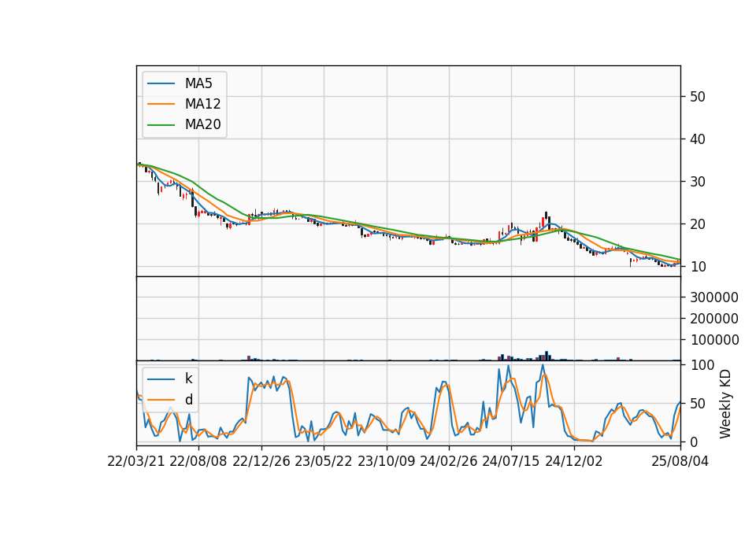Image resolution: width=756 pixels, height=543 pixels.
Task: Click the blue MA5 legend line
Action: pos(161,83)
